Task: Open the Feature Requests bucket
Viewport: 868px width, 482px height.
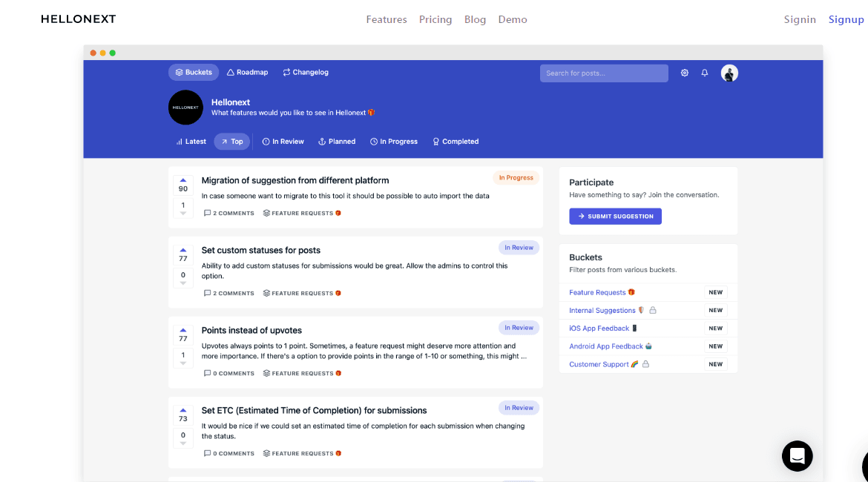Action: (597, 292)
